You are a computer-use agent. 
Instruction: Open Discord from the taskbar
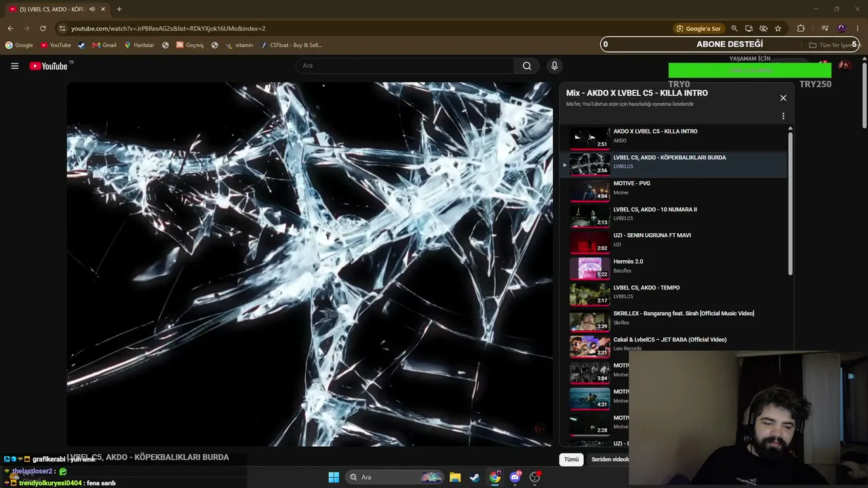(515, 477)
